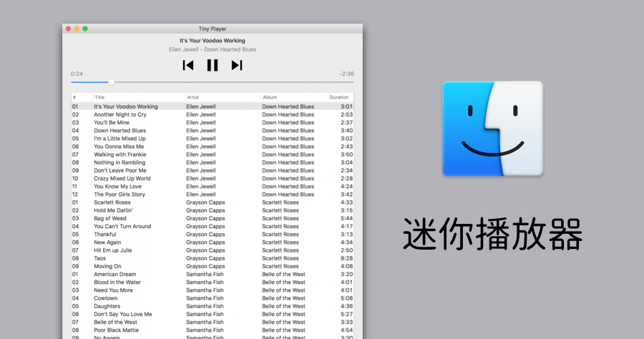Click the playback progress slider knob
Screen dimensions: 644x339
[x=112, y=82]
